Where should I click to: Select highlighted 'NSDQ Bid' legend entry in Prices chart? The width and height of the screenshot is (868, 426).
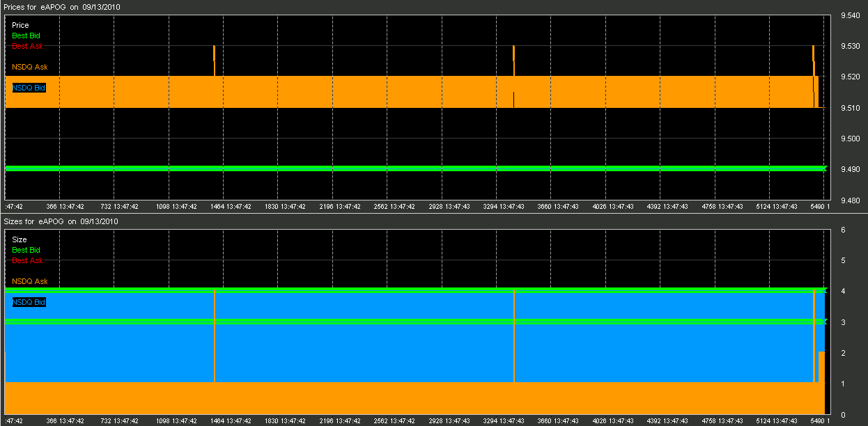coord(29,88)
